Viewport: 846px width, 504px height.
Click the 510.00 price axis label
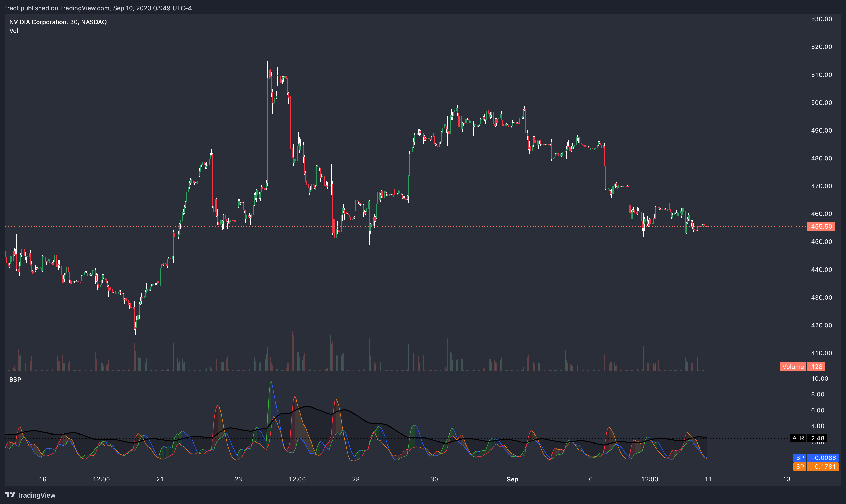pyautogui.click(x=821, y=75)
